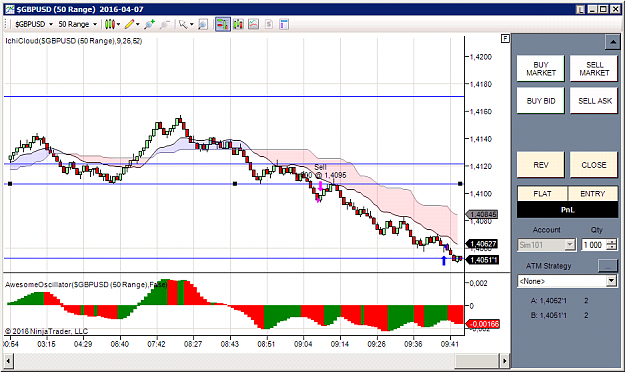The image size is (625, 374).
Task: Click the ask price A: 1,4052'1
Action: point(548,301)
